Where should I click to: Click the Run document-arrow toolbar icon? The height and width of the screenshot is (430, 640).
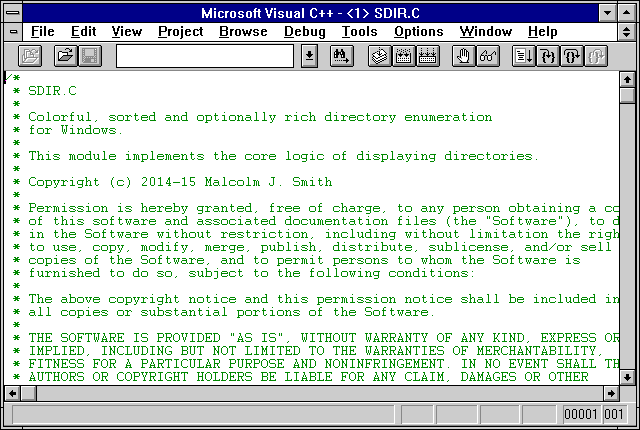pos(524,56)
